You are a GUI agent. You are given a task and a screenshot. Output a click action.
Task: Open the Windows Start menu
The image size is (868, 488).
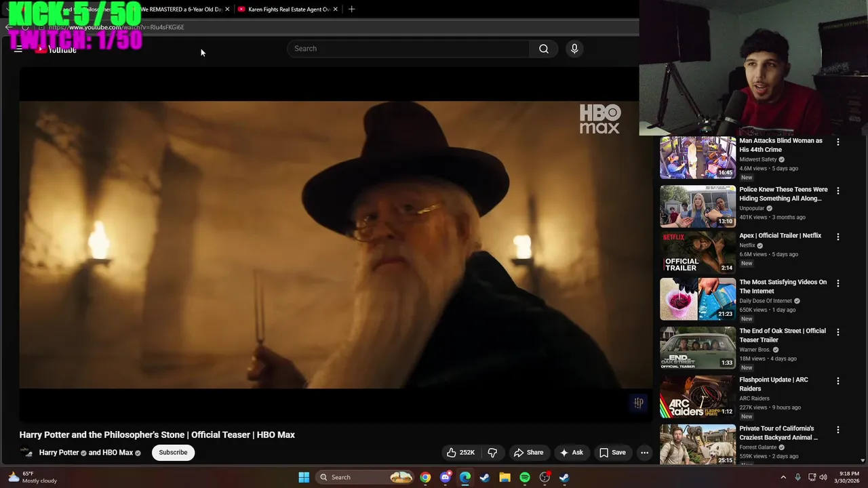coord(304,477)
